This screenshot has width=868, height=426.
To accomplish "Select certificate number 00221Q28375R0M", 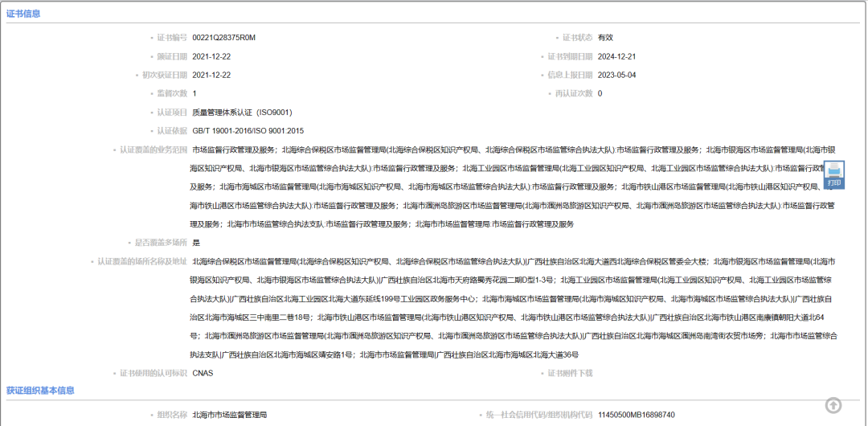I will point(223,38).
